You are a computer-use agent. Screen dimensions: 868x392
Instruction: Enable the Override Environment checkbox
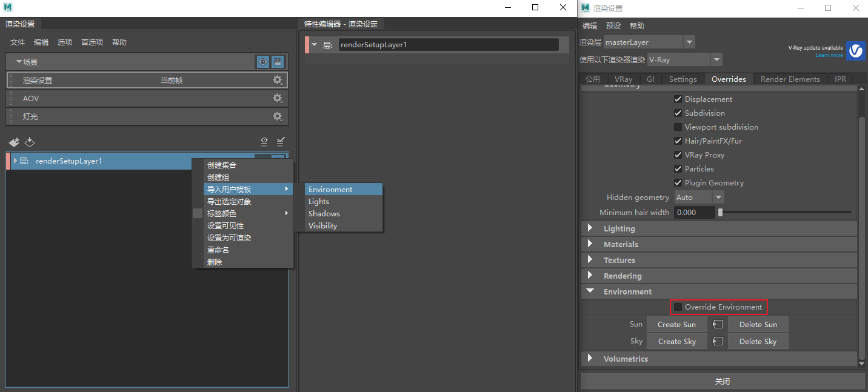677,307
